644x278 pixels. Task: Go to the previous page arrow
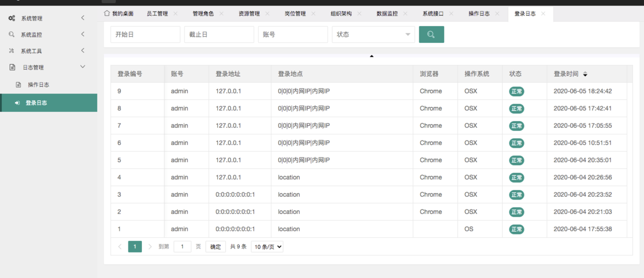pos(120,246)
